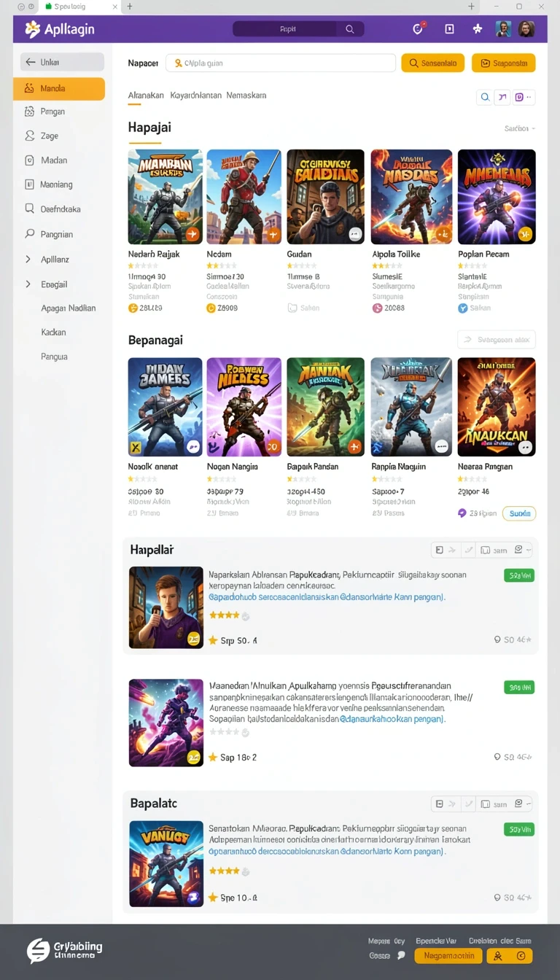
Task: Click in the Napacer search input field
Action: (281, 63)
